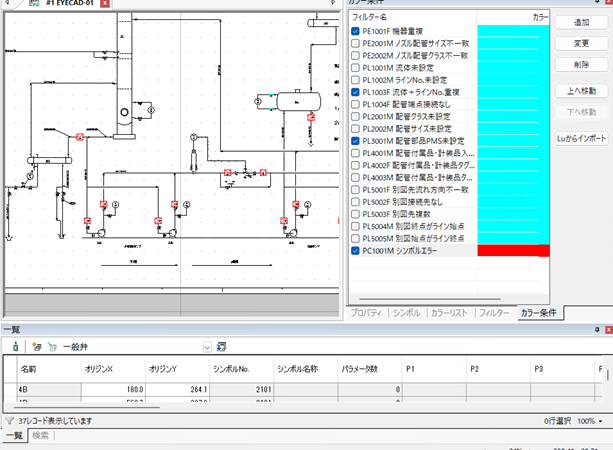Select the red color swatch for PC1001M
The width and height of the screenshot is (613, 450).
tap(513, 251)
